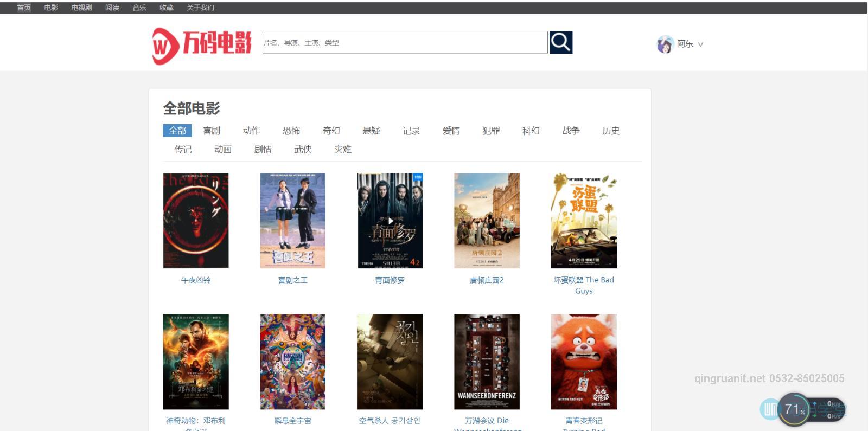The width and height of the screenshot is (868, 431).
Task: Filter movies by 战争
Action: 571,131
